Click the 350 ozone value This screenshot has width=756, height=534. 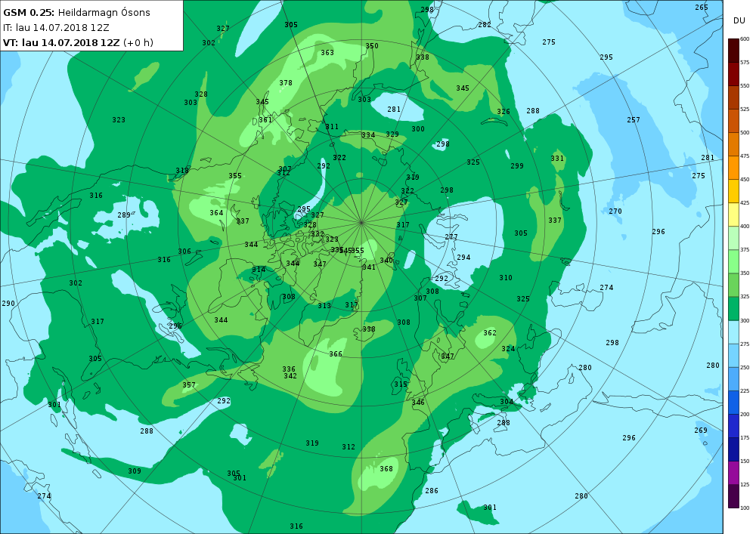click(372, 46)
